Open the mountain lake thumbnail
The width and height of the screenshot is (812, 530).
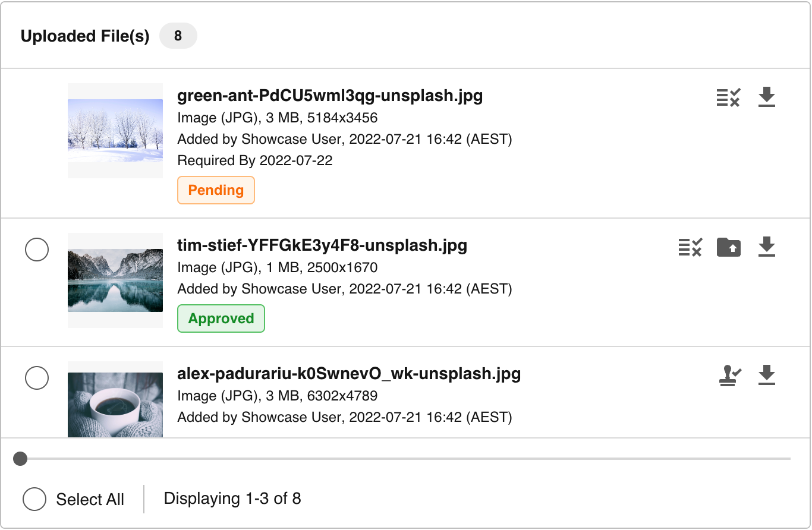[x=115, y=280]
